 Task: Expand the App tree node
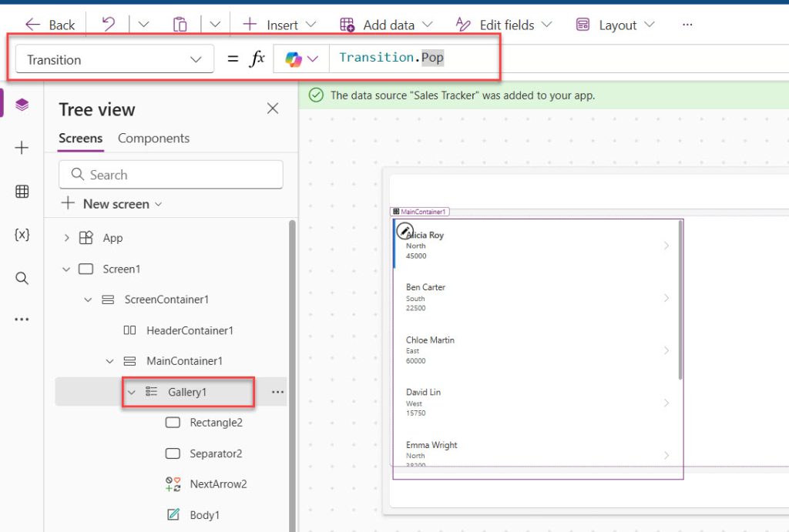point(66,238)
